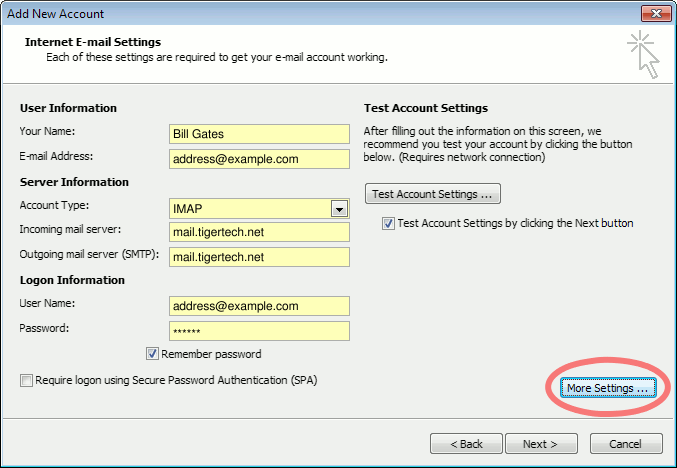Enable Require logon using Secure Password Authentication

pyautogui.click(x=25, y=380)
